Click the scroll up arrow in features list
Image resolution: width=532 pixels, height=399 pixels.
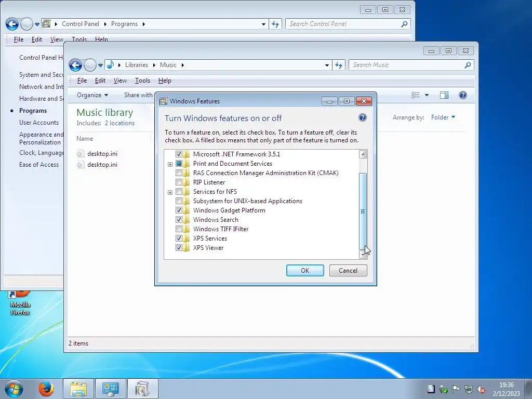click(363, 154)
